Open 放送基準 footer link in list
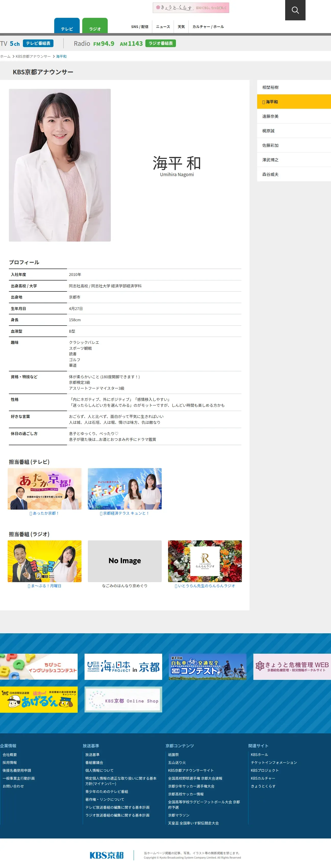Viewport: 331px width, 868px height. point(92,755)
